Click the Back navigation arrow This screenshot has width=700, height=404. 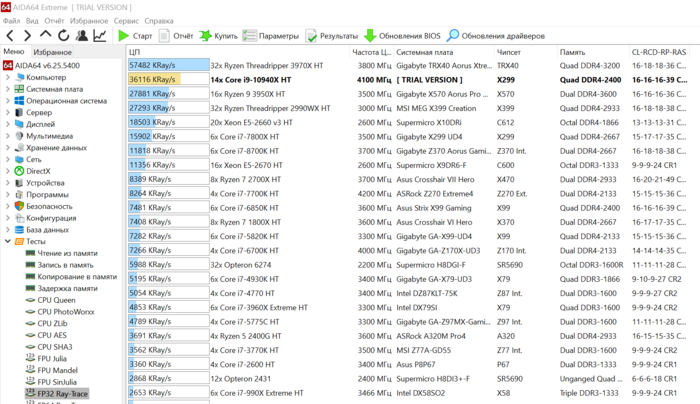[10, 36]
